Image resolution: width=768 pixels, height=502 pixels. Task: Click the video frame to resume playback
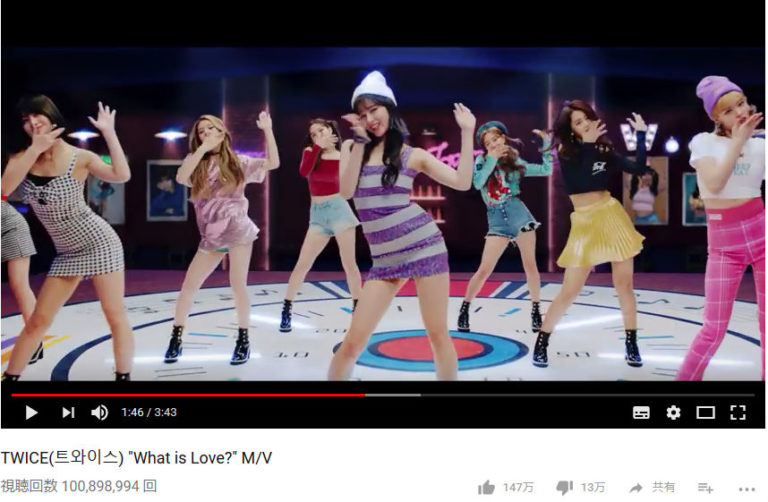(x=383, y=213)
